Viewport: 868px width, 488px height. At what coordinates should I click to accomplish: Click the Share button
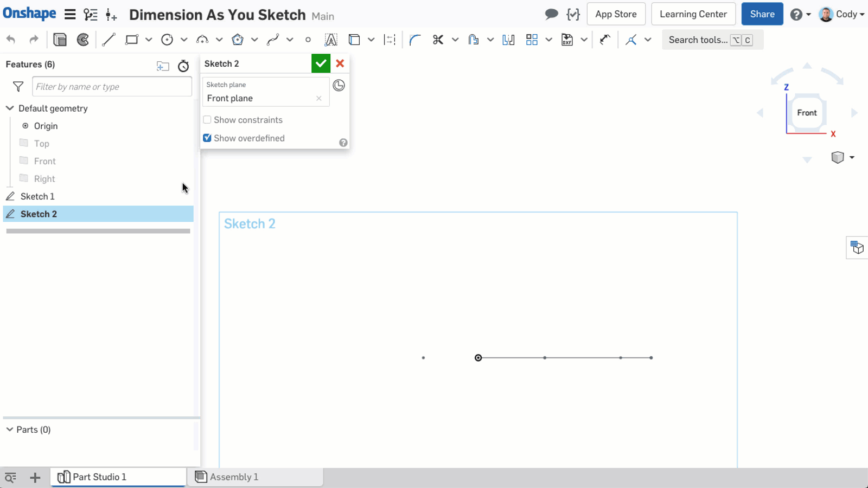tap(762, 14)
